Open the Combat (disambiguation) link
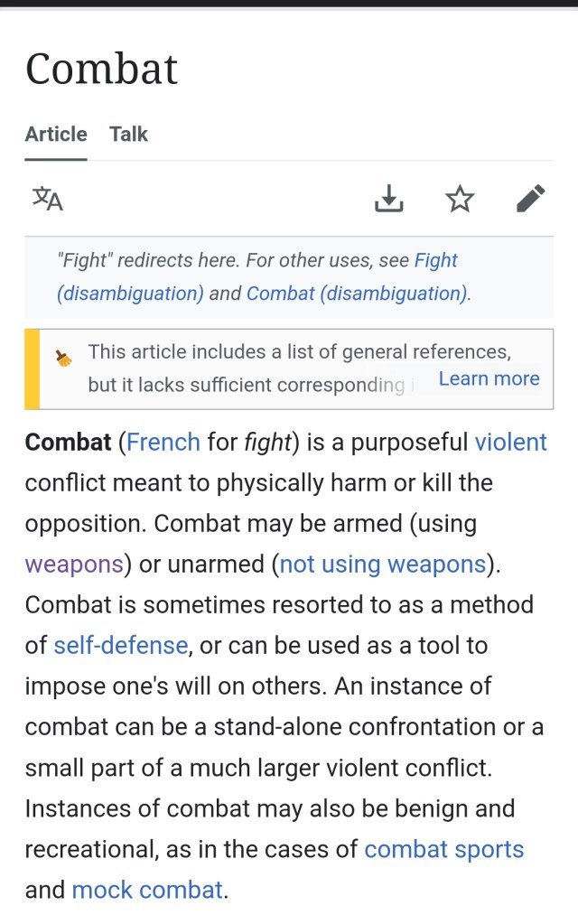The image size is (578, 924). click(356, 294)
